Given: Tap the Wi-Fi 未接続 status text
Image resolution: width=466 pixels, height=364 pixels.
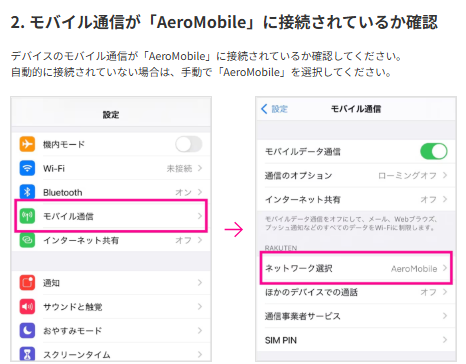Looking at the screenshot, I should click(179, 168).
